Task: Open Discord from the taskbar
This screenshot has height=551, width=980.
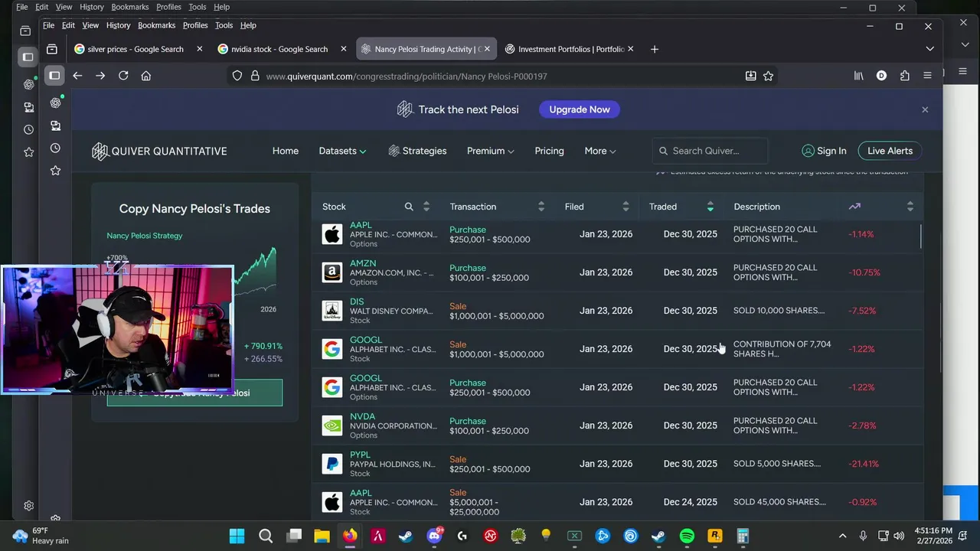Action: click(x=434, y=536)
